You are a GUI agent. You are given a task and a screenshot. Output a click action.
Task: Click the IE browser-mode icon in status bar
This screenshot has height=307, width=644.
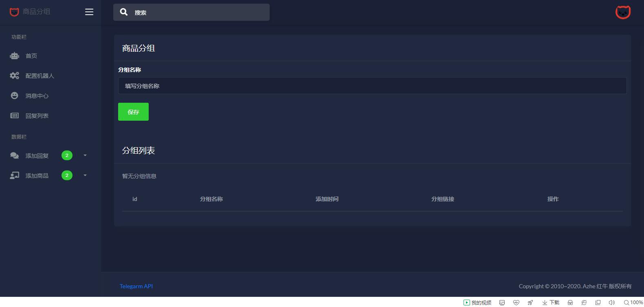click(584, 303)
